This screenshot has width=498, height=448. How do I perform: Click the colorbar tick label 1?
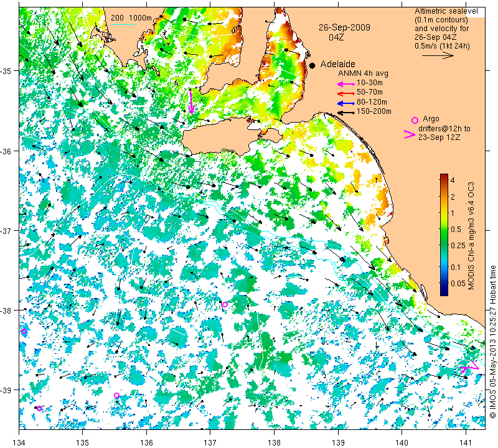(x=453, y=213)
